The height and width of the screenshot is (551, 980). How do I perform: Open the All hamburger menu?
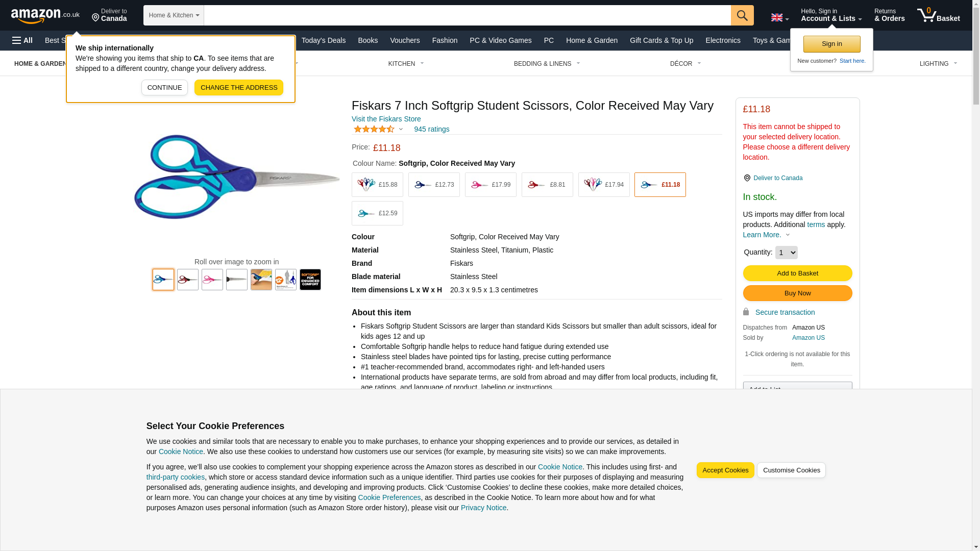pos(22,40)
